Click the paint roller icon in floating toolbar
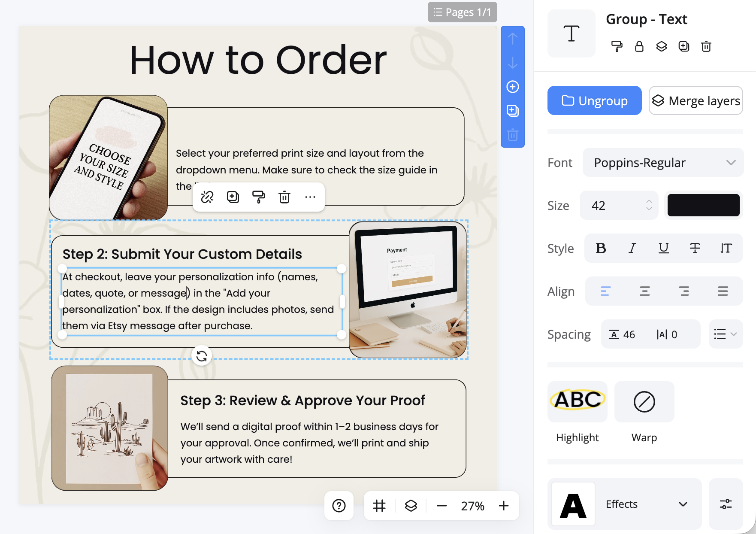756x534 pixels. click(259, 197)
